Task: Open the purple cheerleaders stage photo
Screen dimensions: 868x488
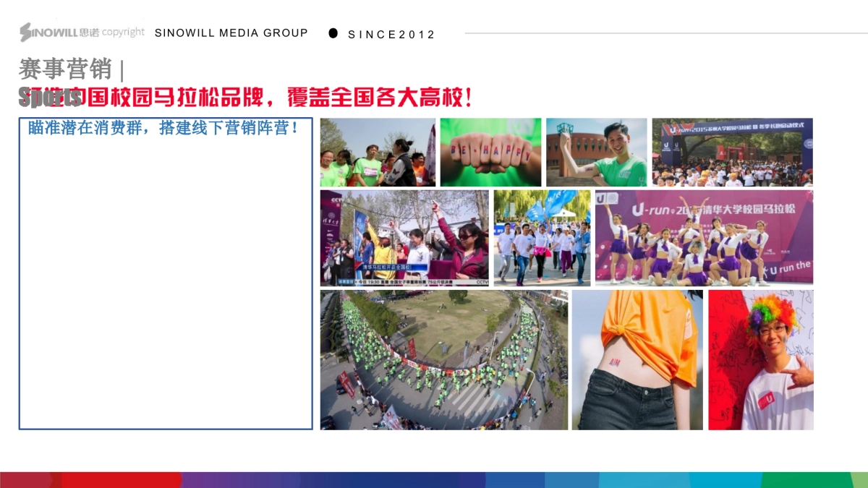Action: [704, 237]
